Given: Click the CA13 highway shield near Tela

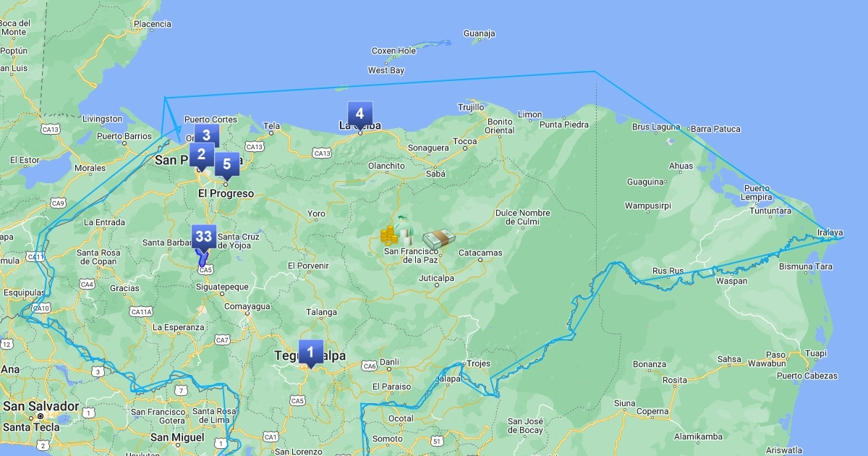Looking at the screenshot, I should tap(255, 147).
